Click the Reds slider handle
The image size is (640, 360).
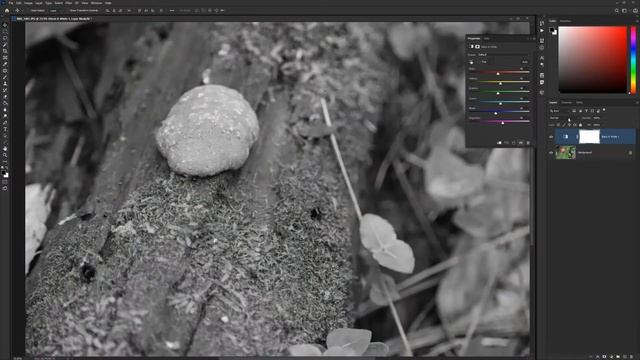pyautogui.click(x=498, y=73)
